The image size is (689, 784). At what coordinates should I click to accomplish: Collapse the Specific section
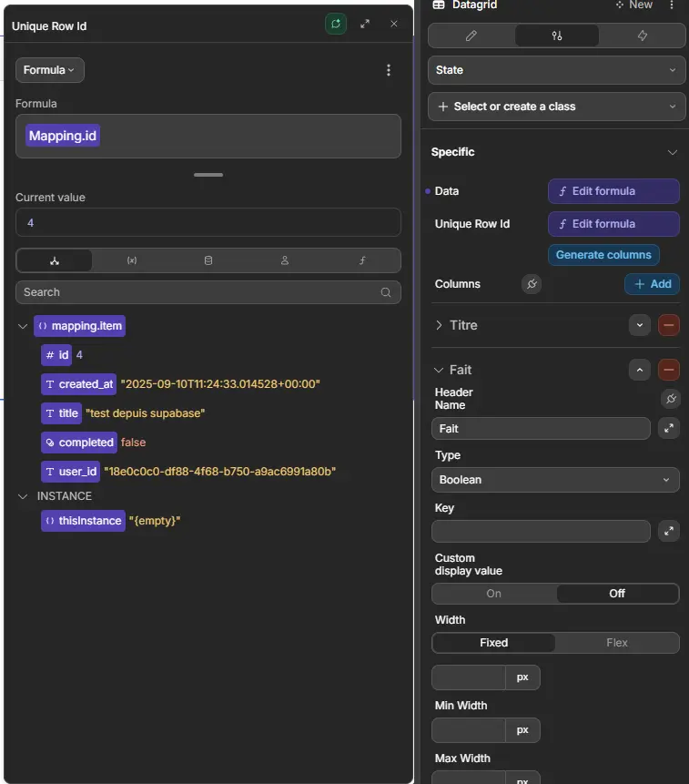673,152
